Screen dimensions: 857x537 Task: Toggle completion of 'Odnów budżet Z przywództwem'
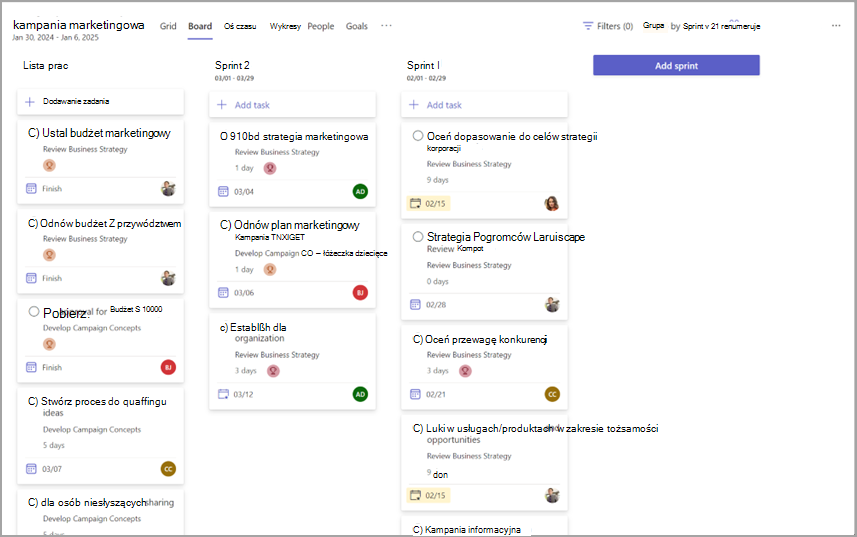pyautogui.click(x=33, y=223)
